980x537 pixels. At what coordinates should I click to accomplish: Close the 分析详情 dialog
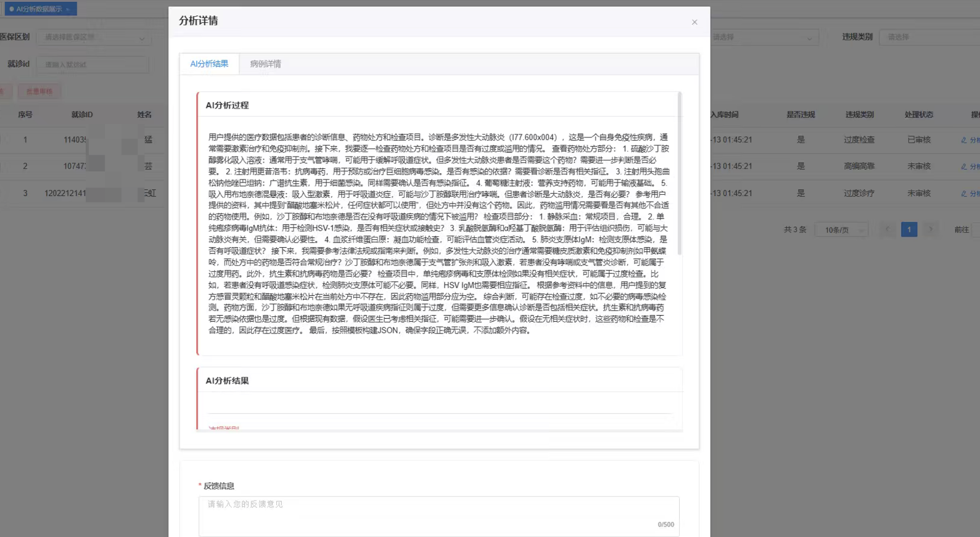coord(694,22)
